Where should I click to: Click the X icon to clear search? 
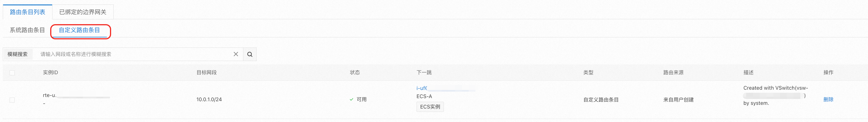[x=235, y=54]
